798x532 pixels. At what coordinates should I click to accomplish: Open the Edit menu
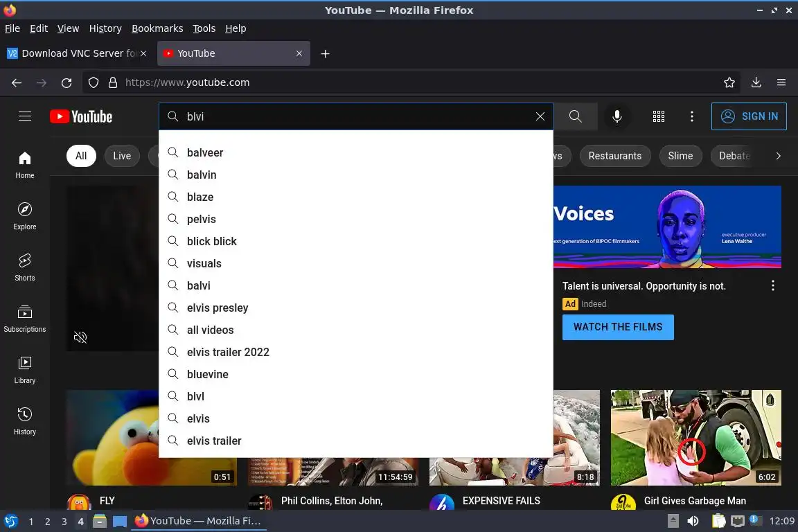[39, 28]
